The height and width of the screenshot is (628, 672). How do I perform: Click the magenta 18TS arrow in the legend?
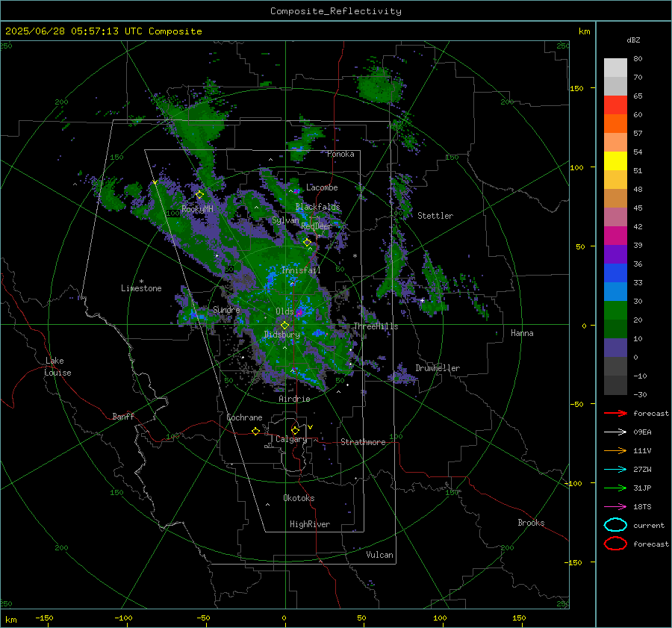(x=615, y=507)
